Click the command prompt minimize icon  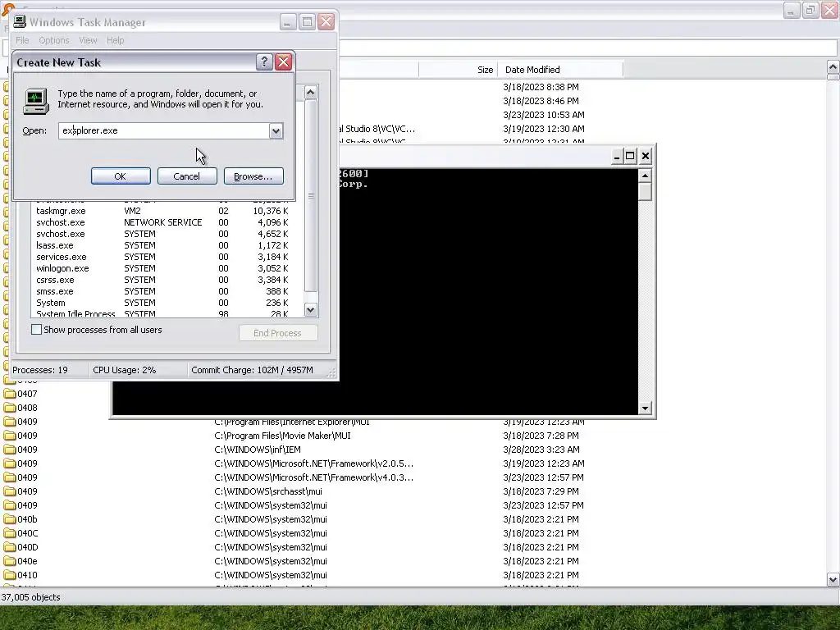[x=617, y=157]
